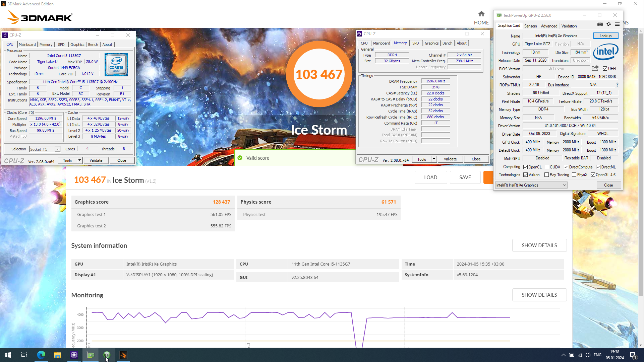Image resolution: width=644 pixels, height=362 pixels.
Task: Open the Windows Start menu
Action: click(8, 355)
